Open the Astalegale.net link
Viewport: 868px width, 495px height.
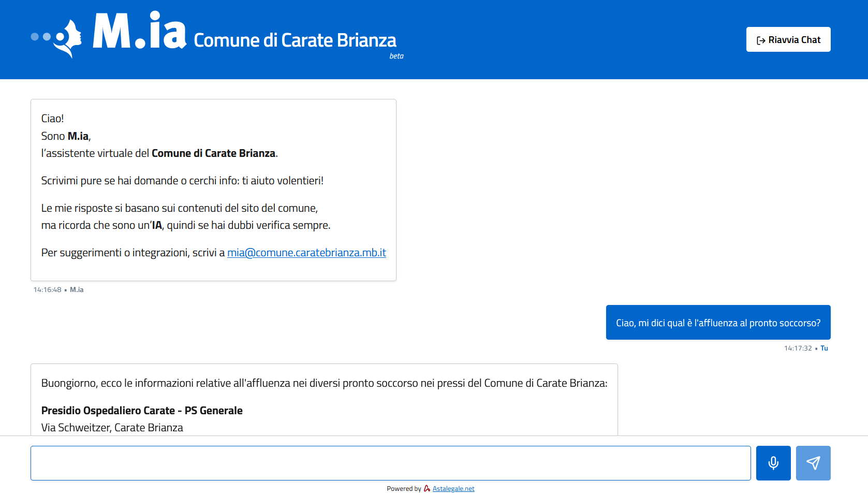[x=453, y=489]
